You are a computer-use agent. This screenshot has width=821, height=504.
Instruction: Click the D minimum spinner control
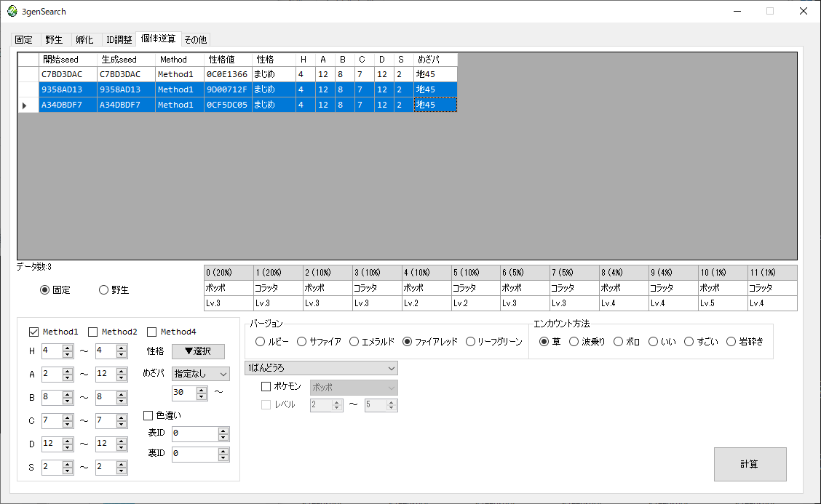coord(68,444)
